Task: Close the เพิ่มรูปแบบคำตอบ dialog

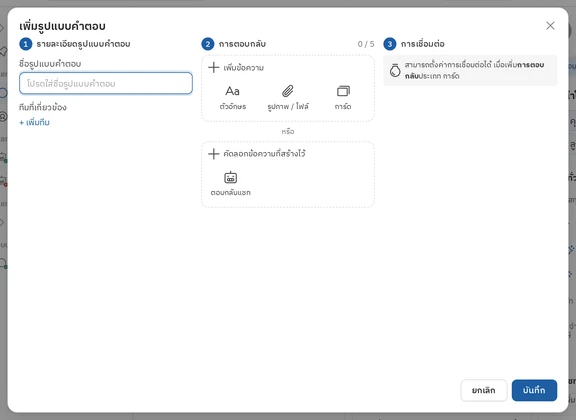Action: 550,25
